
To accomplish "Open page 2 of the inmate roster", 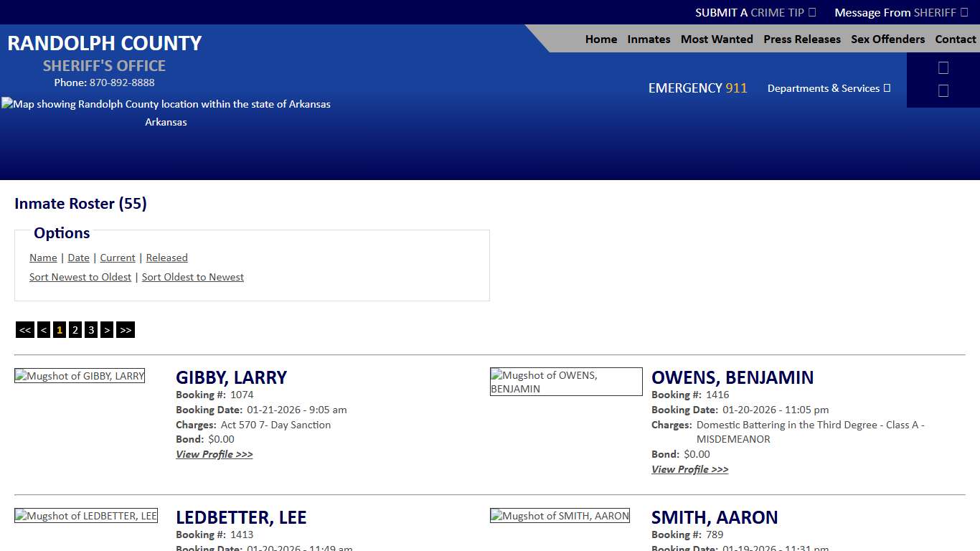I will pyautogui.click(x=75, y=329).
